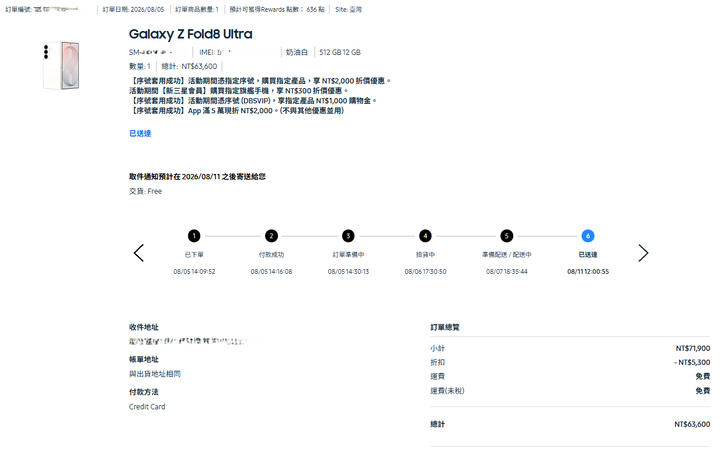
Task: Select step 5 準備配送/配送中 marker
Action: tap(506, 236)
